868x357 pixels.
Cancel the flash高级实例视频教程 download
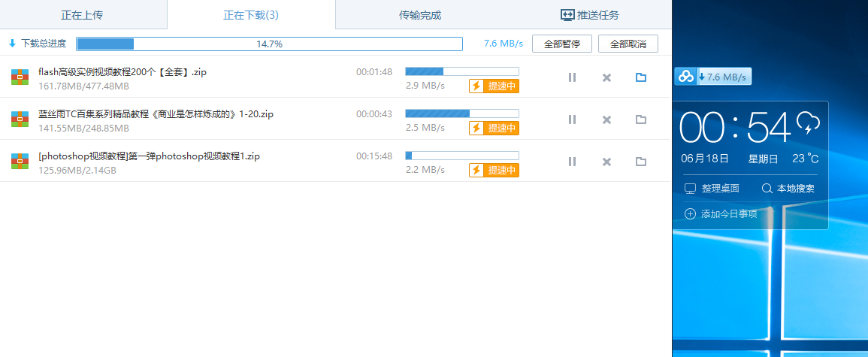[x=606, y=77]
